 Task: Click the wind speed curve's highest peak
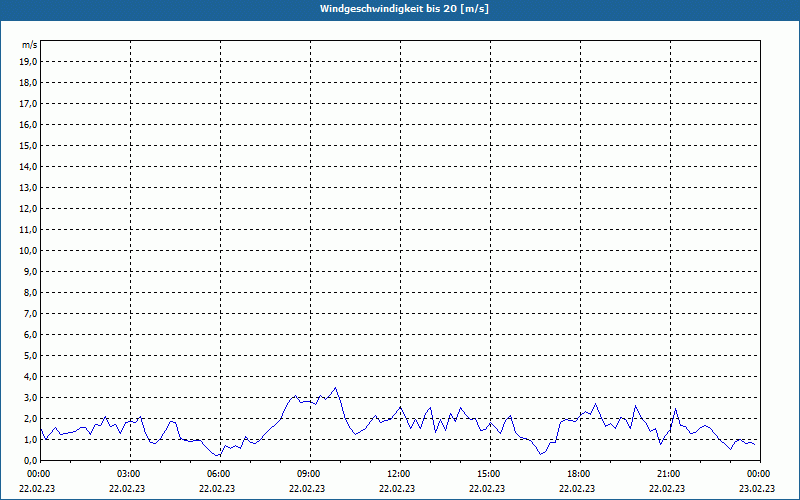335,388
